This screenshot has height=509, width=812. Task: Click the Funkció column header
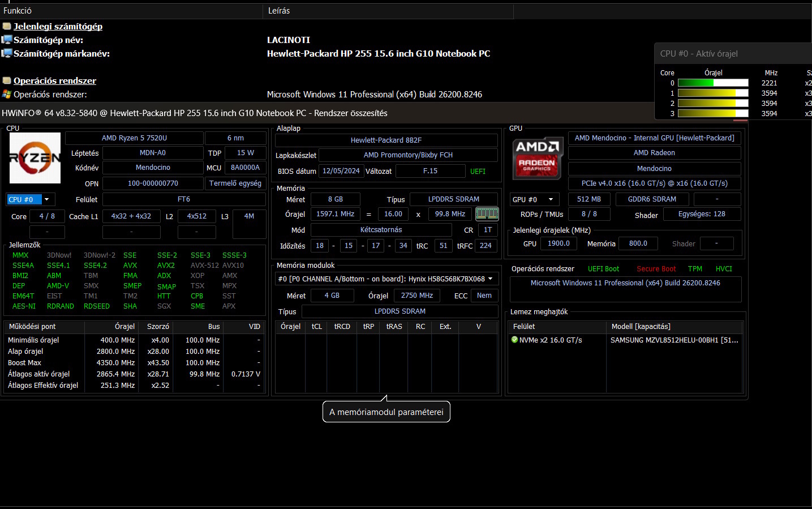click(x=131, y=11)
